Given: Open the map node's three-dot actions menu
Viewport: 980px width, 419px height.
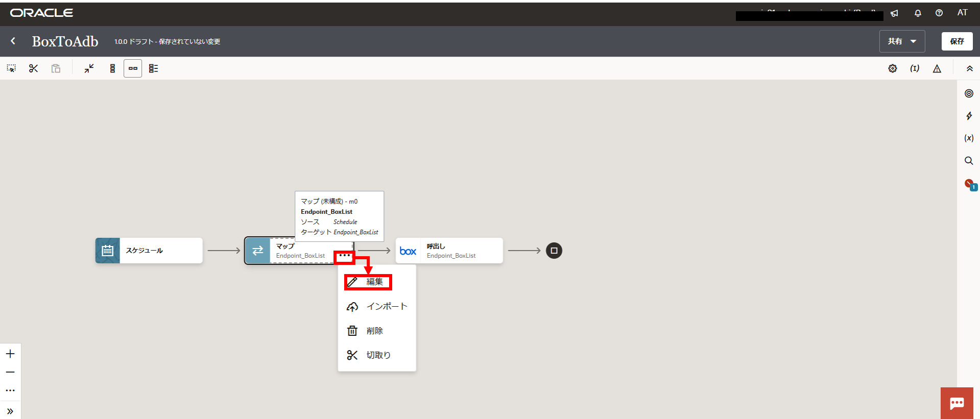Looking at the screenshot, I should (x=345, y=256).
